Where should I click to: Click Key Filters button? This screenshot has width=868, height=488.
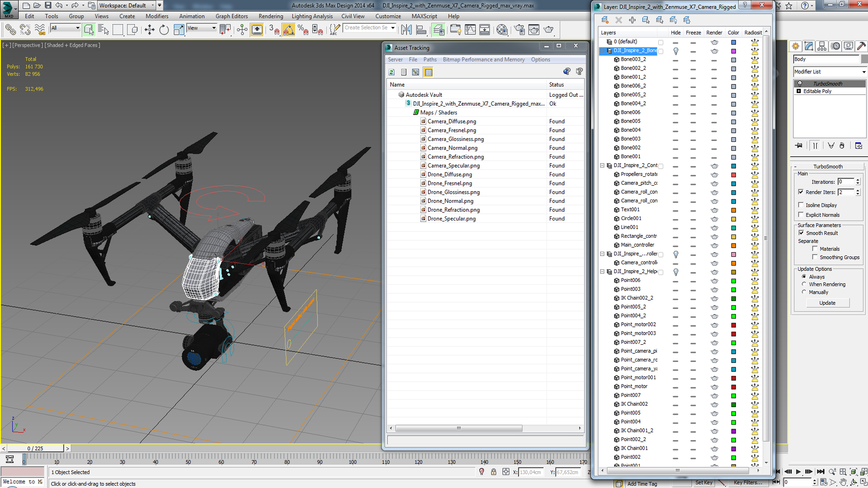tap(748, 483)
